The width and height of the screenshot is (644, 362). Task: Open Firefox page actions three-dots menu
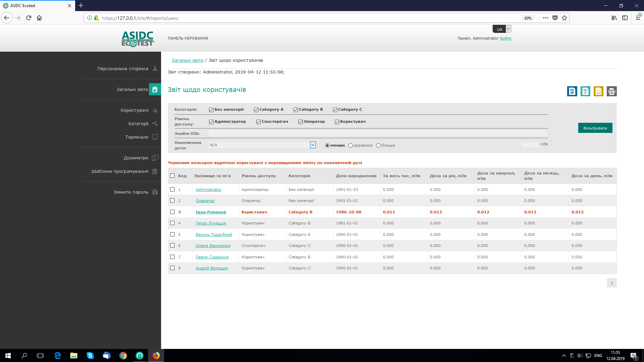(545, 18)
